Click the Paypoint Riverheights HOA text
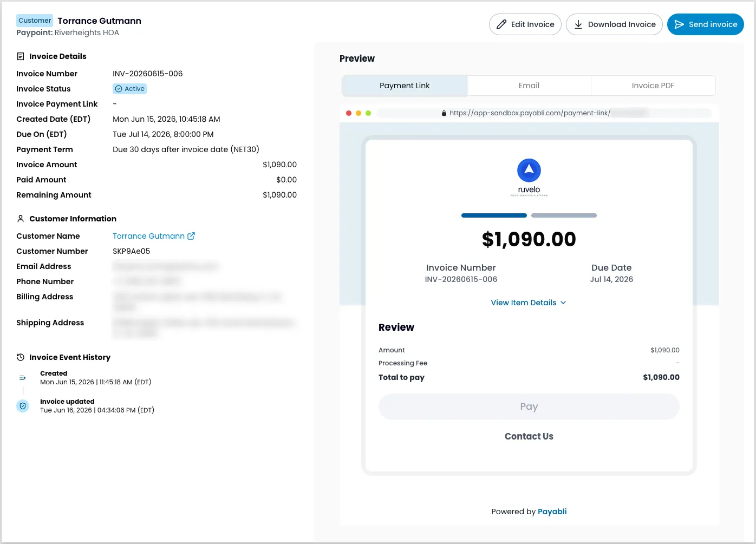 coord(68,32)
